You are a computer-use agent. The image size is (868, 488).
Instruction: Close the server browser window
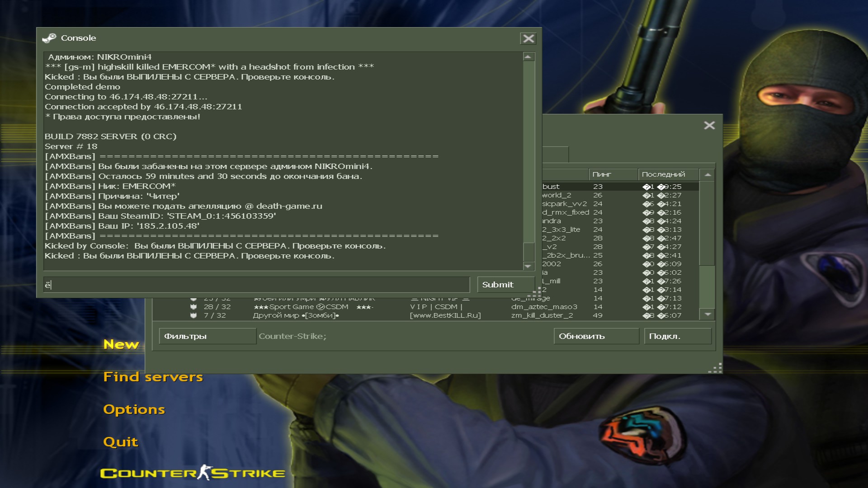tap(709, 125)
